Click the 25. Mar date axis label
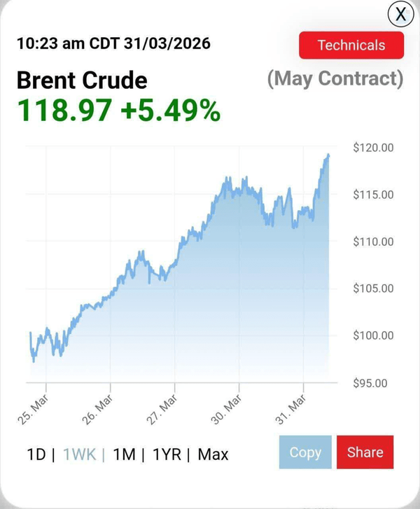This screenshot has height=509, width=420. tap(33, 410)
